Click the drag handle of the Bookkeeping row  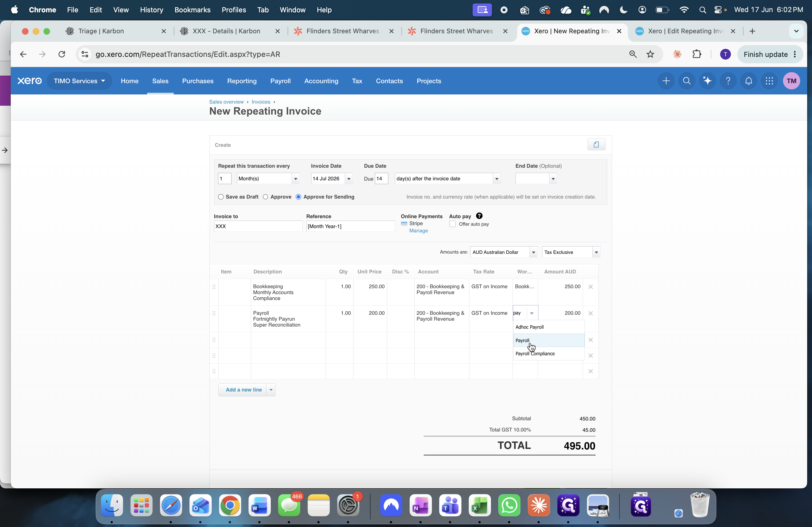pyautogui.click(x=214, y=287)
